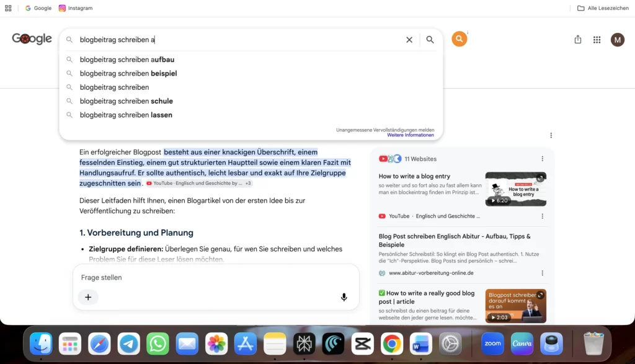The image size is (635, 364).
Task: Open three-dot menu next to 11 Websites
Action: (542, 159)
